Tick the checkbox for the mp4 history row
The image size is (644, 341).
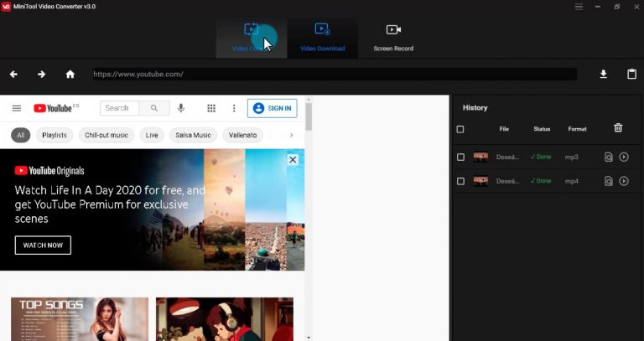point(460,181)
